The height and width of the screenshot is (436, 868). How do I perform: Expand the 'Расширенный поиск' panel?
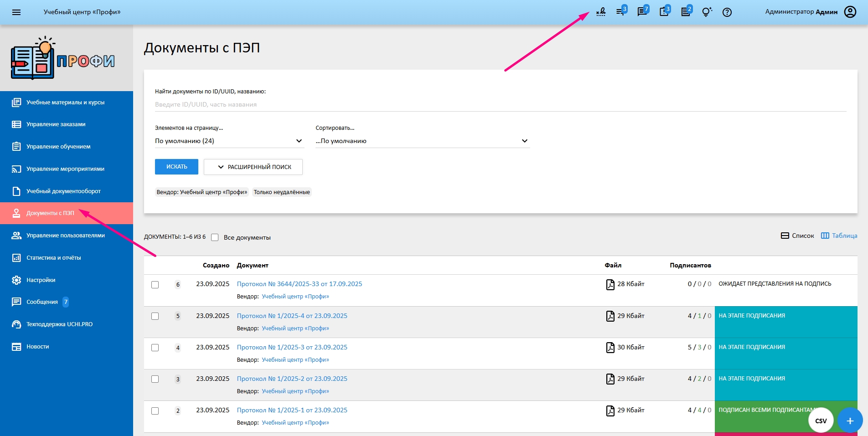[253, 167]
